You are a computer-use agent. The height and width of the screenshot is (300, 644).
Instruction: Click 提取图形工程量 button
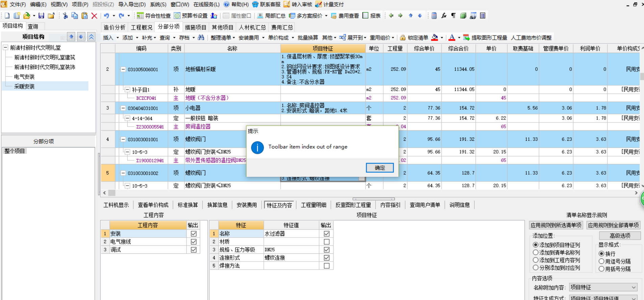(485, 37)
